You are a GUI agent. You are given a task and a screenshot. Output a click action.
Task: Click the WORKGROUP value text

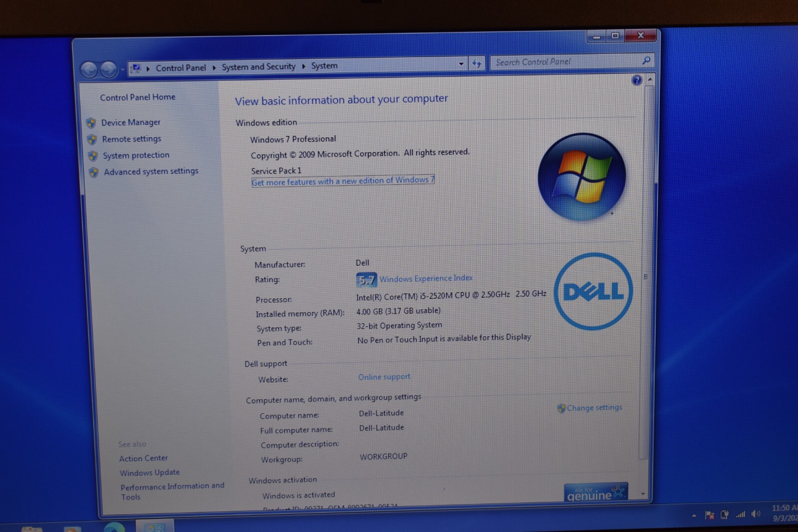pos(384,456)
